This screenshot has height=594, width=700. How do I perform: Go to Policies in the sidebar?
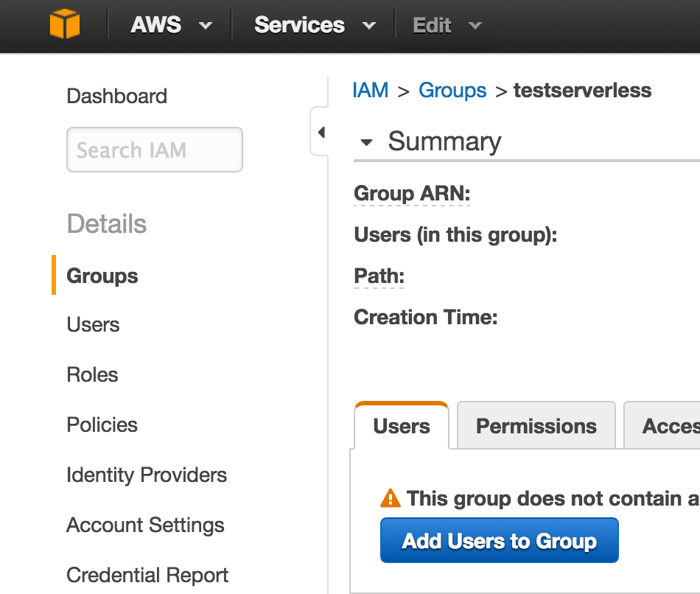pos(102,424)
